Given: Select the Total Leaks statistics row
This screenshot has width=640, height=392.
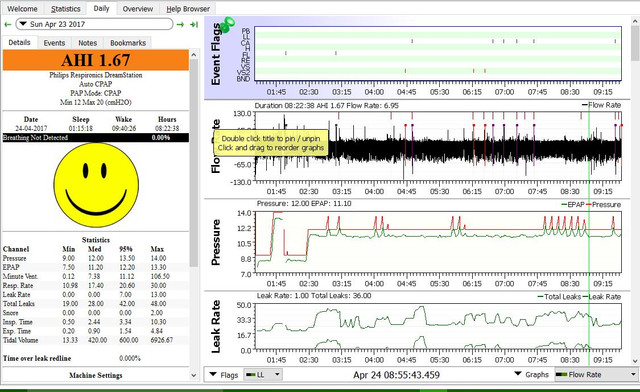Looking at the screenshot, I should [96, 304].
